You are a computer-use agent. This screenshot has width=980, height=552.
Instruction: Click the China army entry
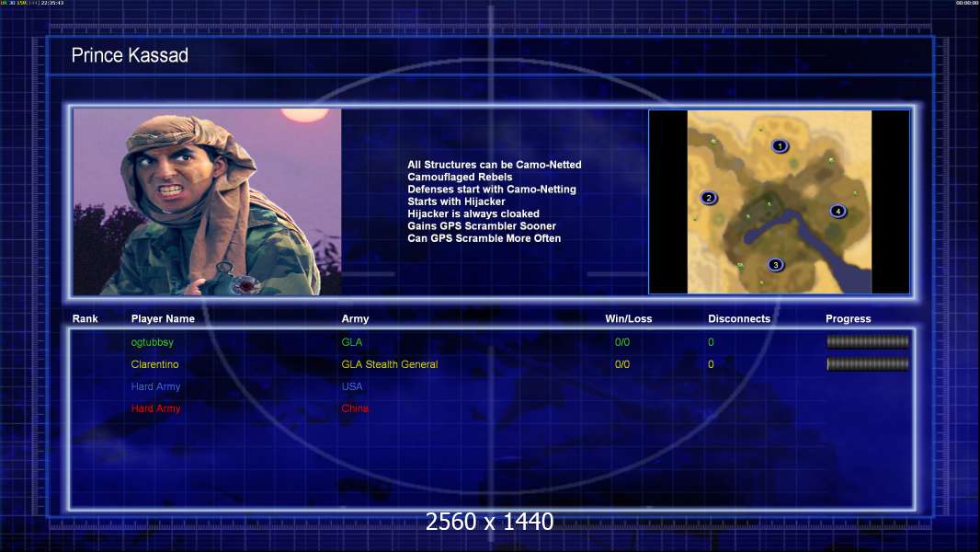pyautogui.click(x=355, y=408)
